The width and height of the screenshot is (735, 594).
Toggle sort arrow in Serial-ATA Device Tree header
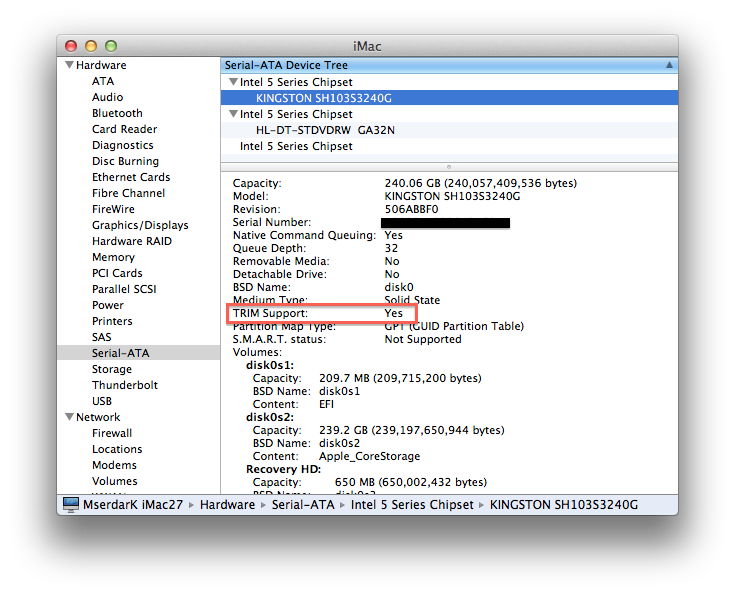(x=669, y=65)
